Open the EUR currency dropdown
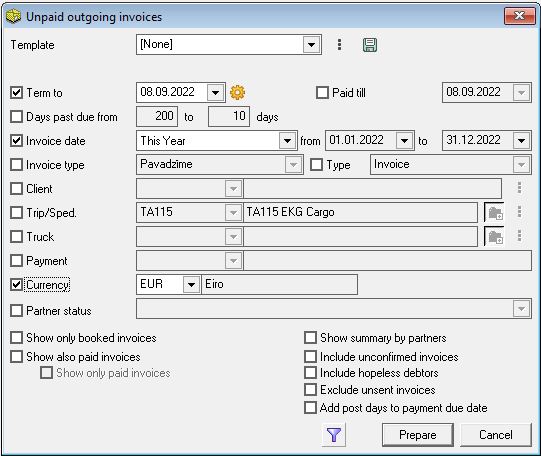Image resolution: width=541 pixels, height=456 pixels. pyautogui.click(x=191, y=285)
